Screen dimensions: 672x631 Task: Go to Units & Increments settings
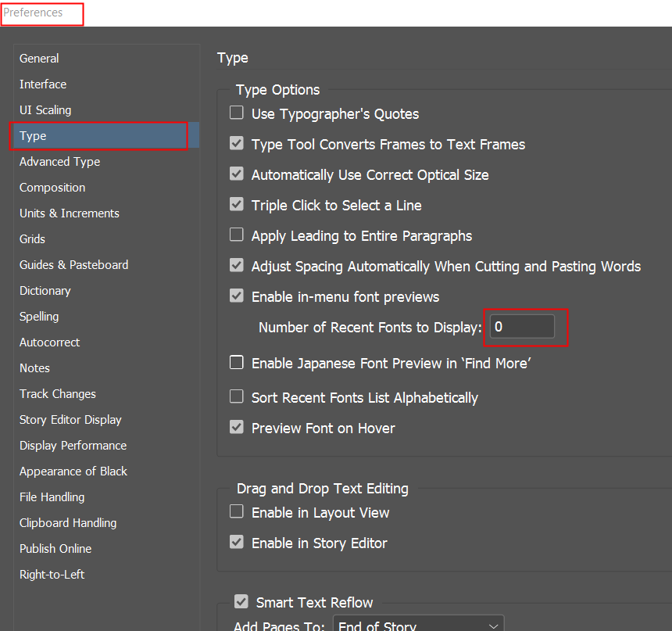(70, 213)
